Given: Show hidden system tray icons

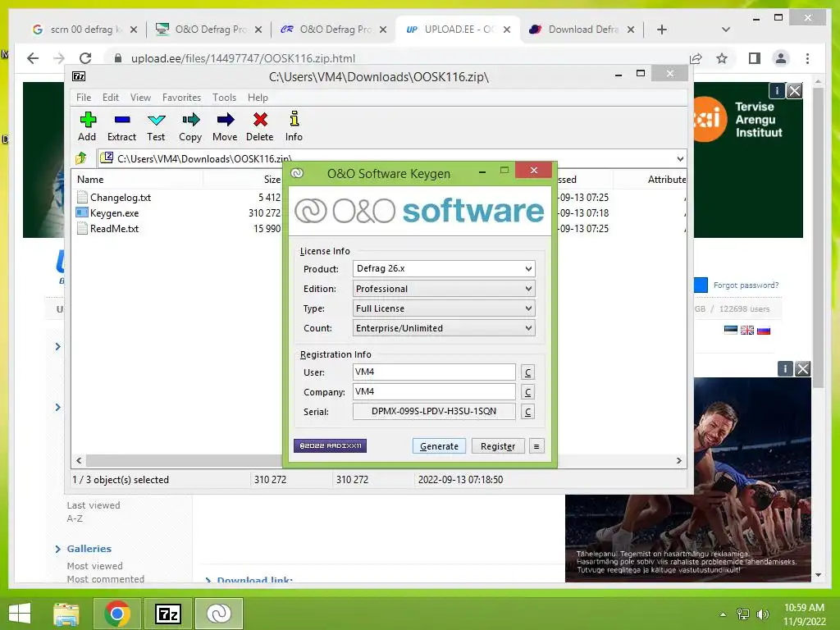Looking at the screenshot, I should coord(723,614).
